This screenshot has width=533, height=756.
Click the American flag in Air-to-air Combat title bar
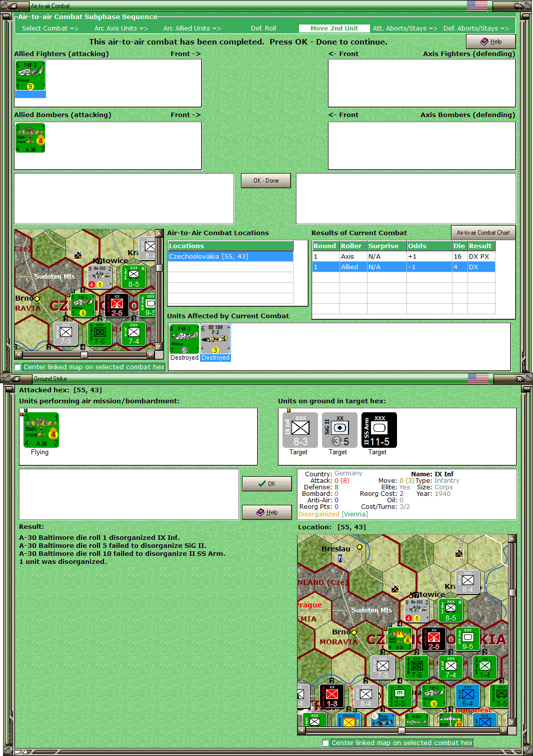pos(477,6)
